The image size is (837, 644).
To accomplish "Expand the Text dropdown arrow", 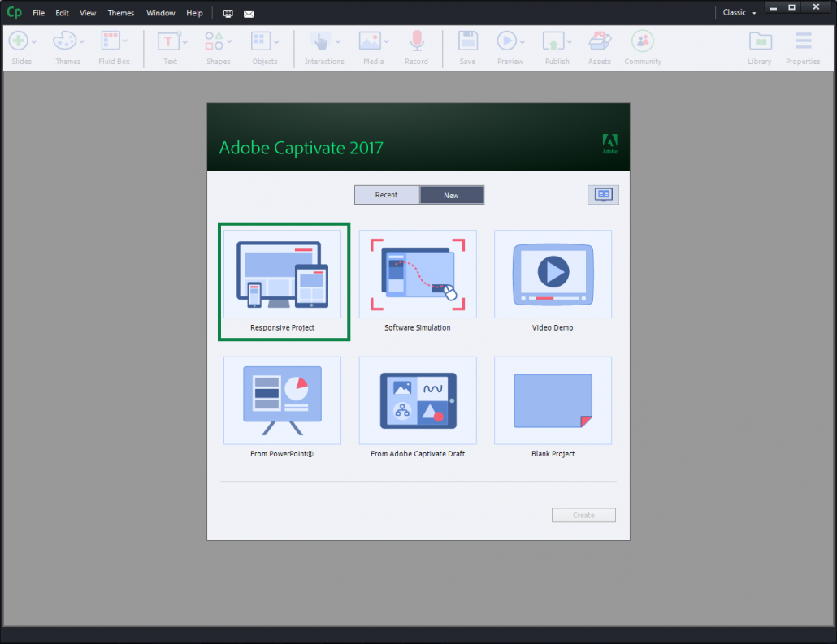I will (185, 41).
